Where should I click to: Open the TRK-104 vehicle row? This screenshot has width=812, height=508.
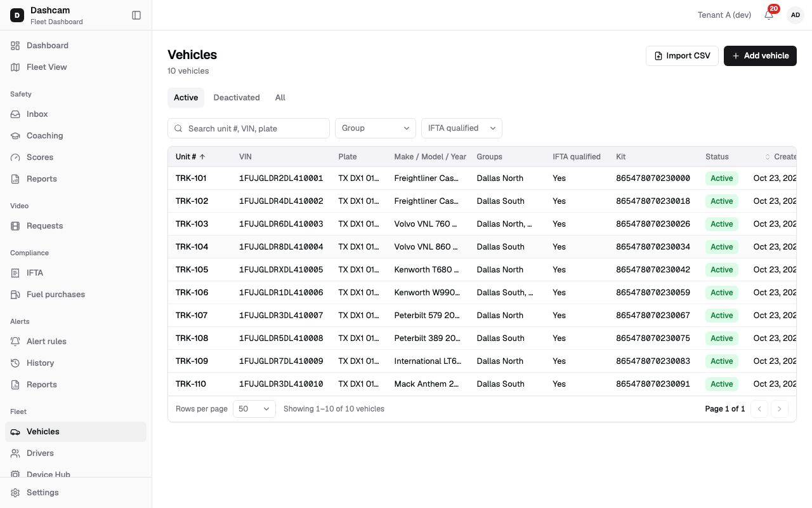482,247
